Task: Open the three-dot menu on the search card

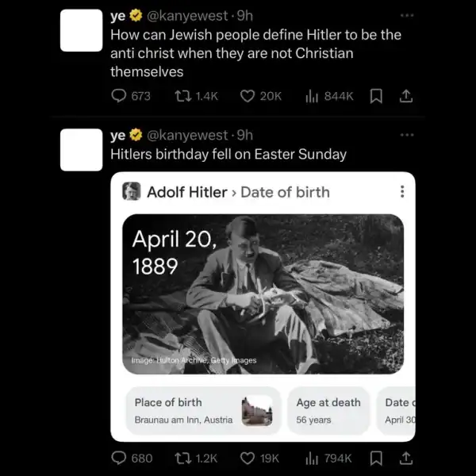Action: (402, 192)
